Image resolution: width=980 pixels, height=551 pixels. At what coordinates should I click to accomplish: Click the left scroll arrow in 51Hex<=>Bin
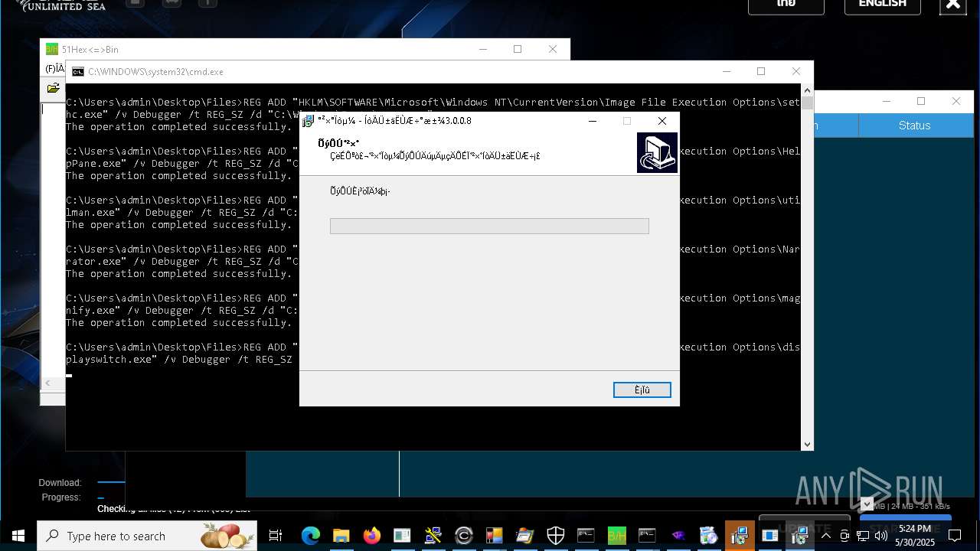(47, 383)
